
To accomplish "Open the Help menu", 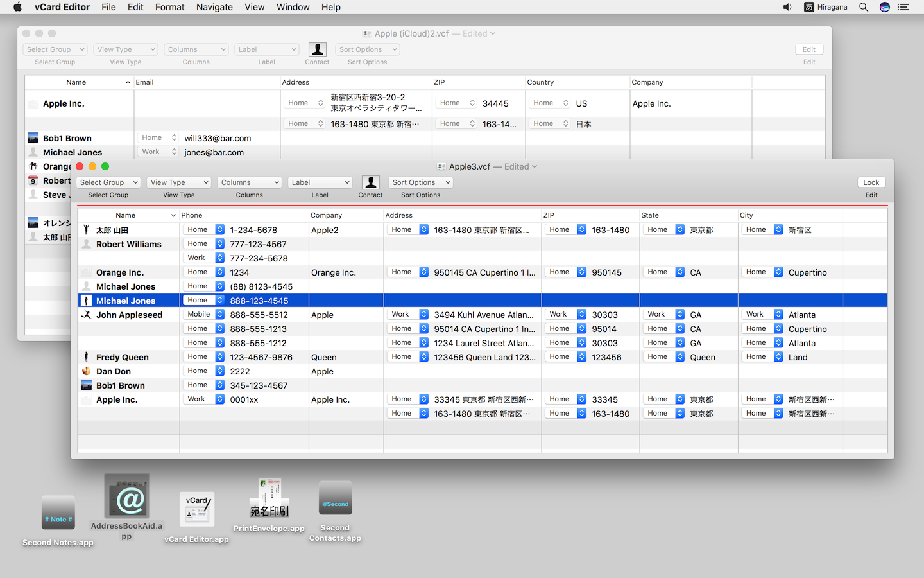I will (x=330, y=7).
